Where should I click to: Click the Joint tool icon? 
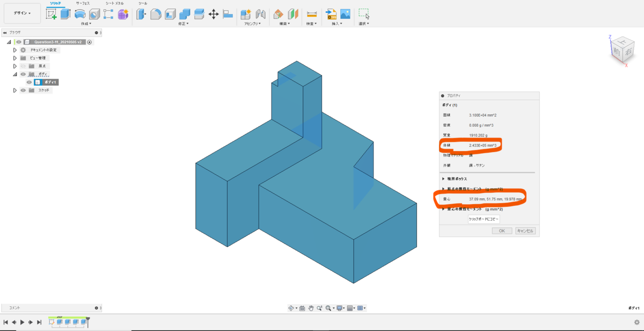260,15
